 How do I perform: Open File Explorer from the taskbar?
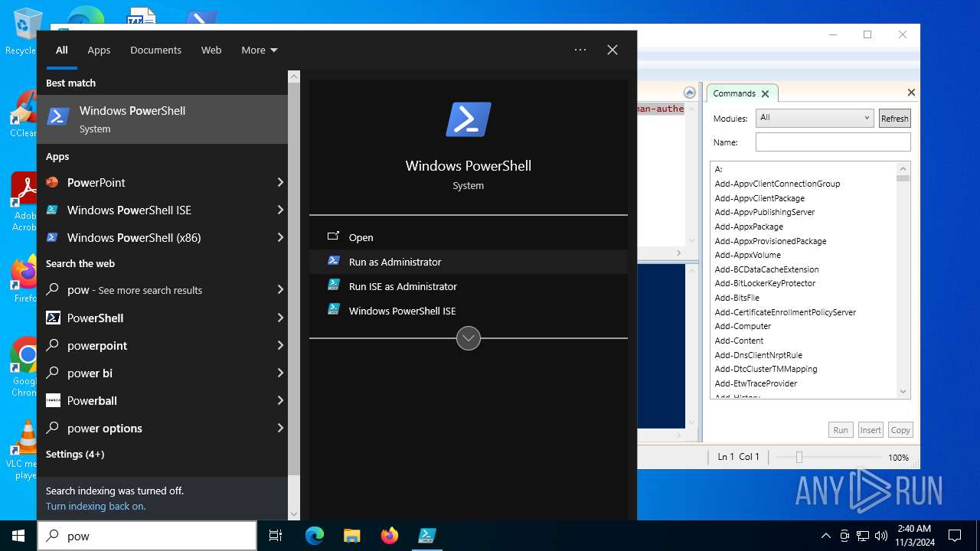[x=351, y=536]
